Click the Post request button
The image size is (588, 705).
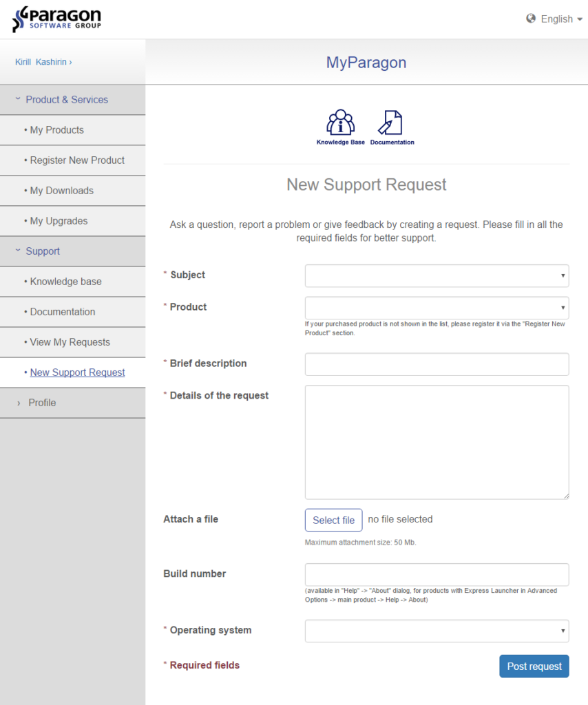534,666
